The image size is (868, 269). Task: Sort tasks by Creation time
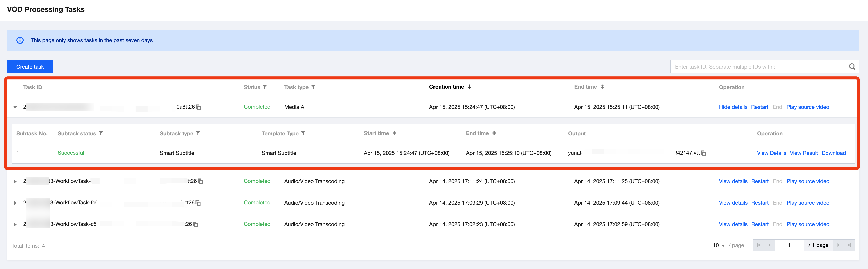pyautogui.click(x=469, y=87)
